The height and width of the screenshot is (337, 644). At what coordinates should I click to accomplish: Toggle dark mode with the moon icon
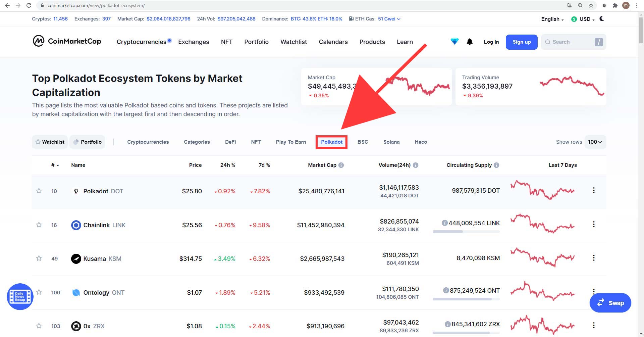(602, 19)
